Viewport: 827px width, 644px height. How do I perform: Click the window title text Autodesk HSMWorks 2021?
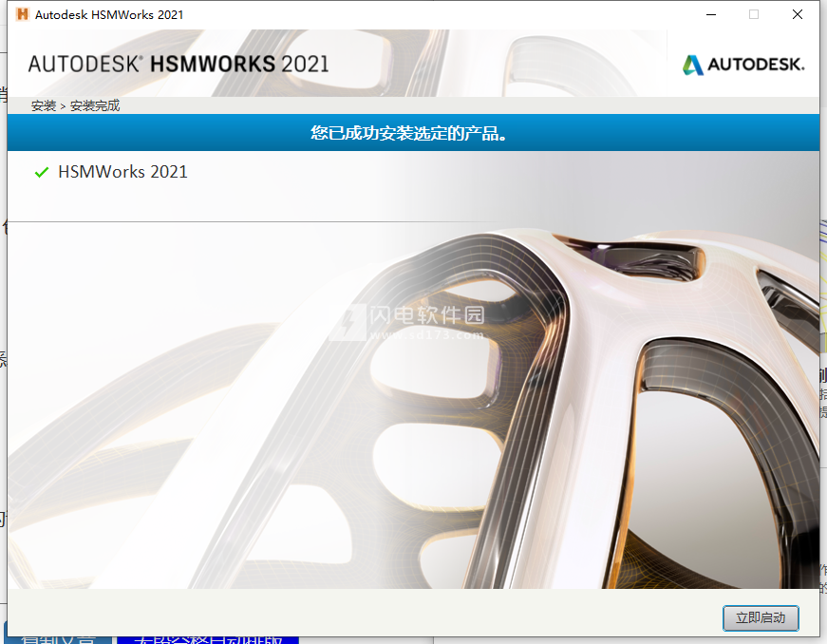click(x=109, y=14)
